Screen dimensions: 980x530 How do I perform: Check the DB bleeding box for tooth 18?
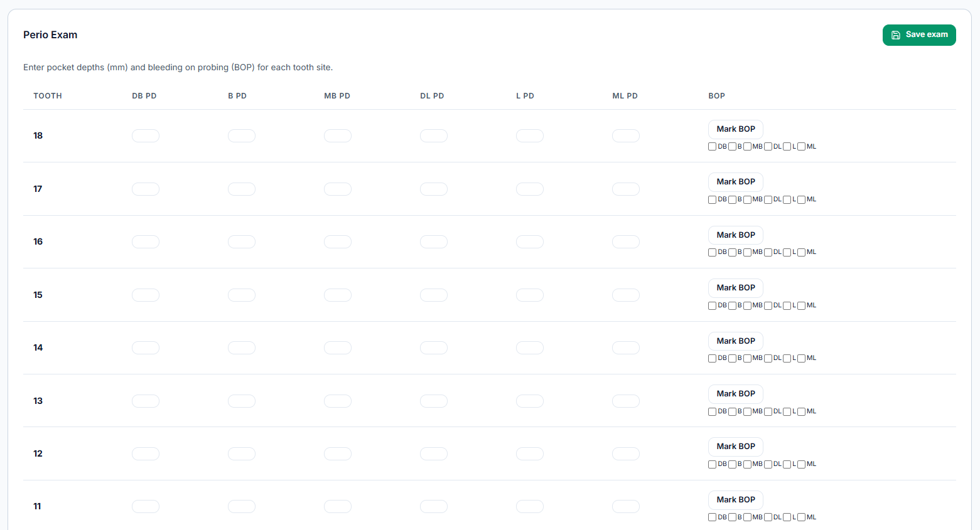[x=712, y=147]
